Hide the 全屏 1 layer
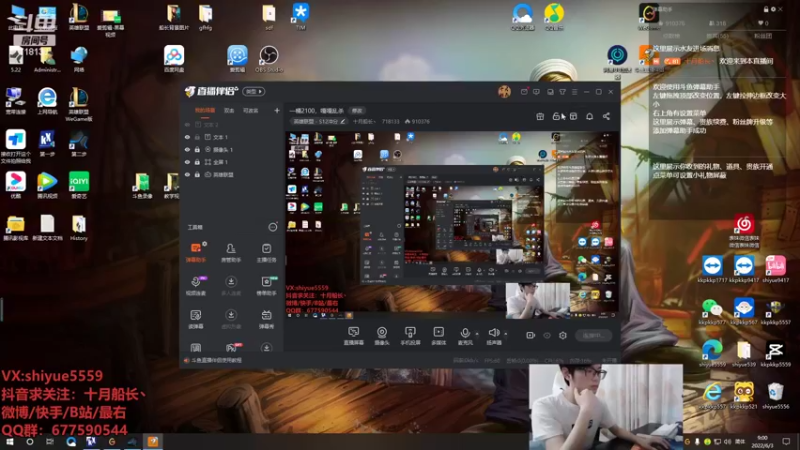This screenshot has height=450, width=800. pos(187,162)
